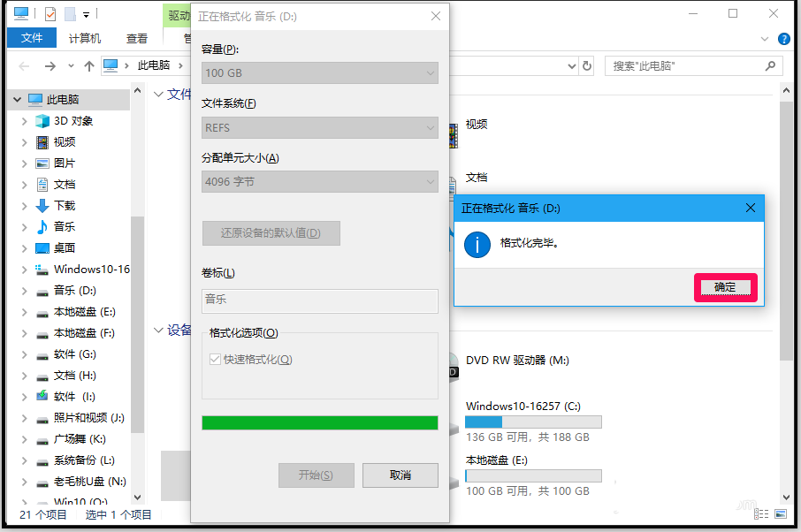Select 音乐 (D:) drive in the tree
The image size is (801, 532).
[75, 291]
